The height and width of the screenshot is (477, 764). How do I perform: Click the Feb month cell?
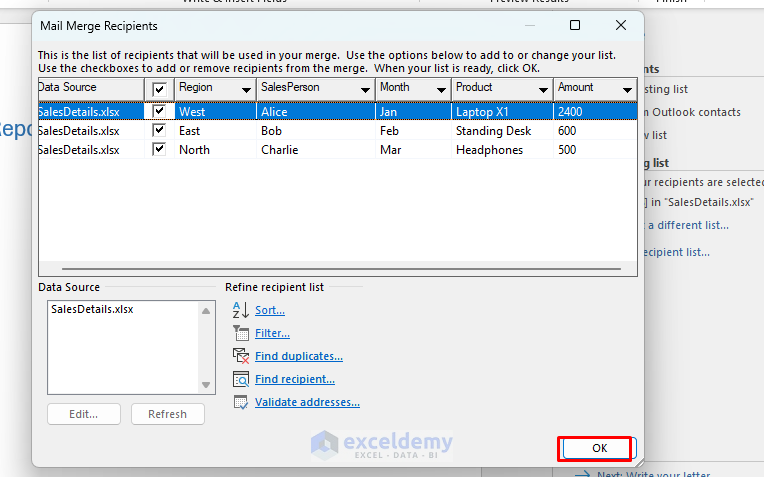(x=413, y=131)
